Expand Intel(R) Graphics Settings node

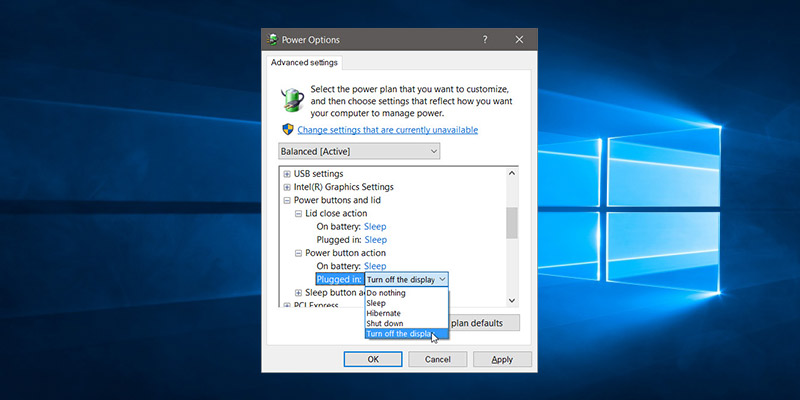click(287, 187)
